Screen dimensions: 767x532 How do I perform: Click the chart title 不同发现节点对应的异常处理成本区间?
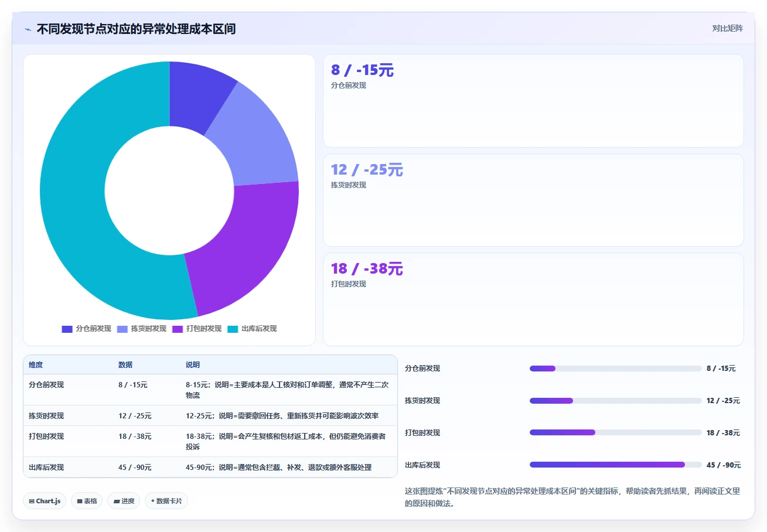136,29
